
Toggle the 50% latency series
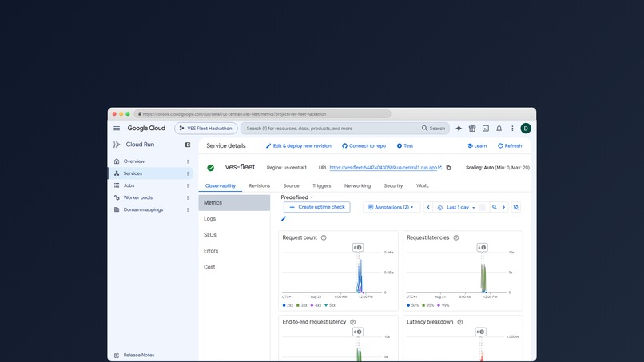(413, 305)
